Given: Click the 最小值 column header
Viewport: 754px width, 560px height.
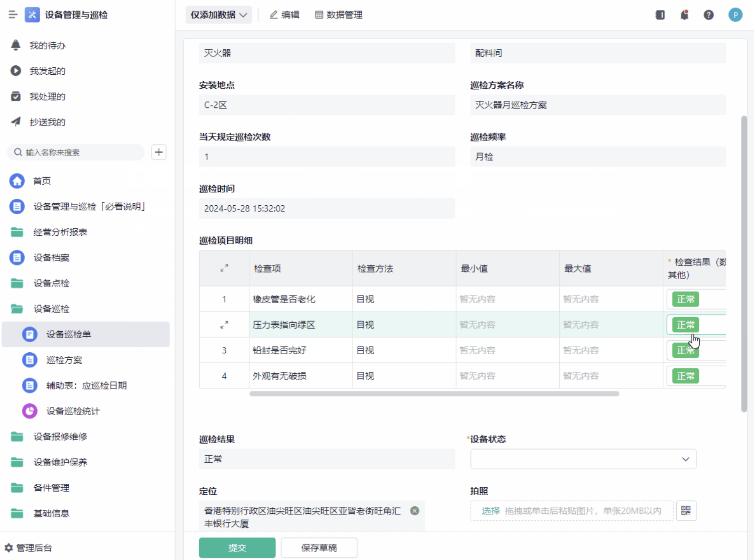Looking at the screenshot, I should (x=508, y=268).
